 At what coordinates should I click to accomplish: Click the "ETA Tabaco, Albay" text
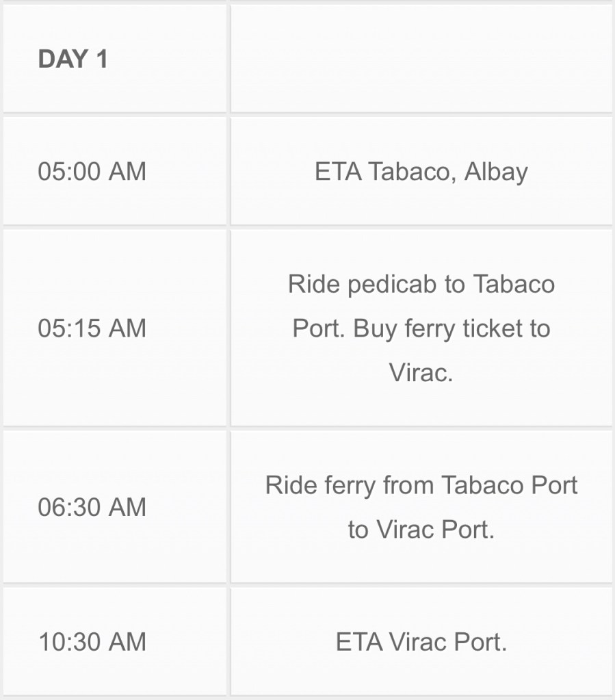[x=421, y=171]
